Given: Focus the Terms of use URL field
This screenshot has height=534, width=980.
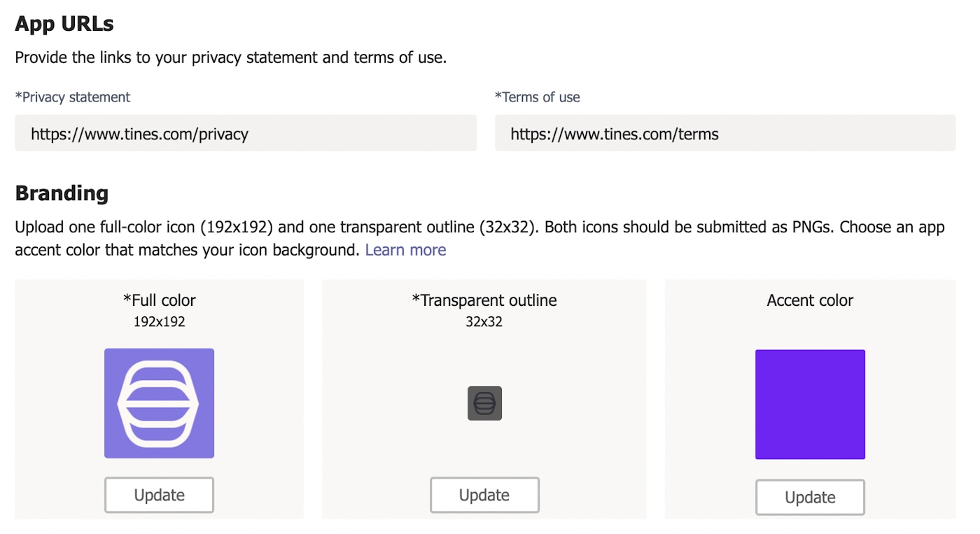Looking at the screenshot, I should [724, 134].
